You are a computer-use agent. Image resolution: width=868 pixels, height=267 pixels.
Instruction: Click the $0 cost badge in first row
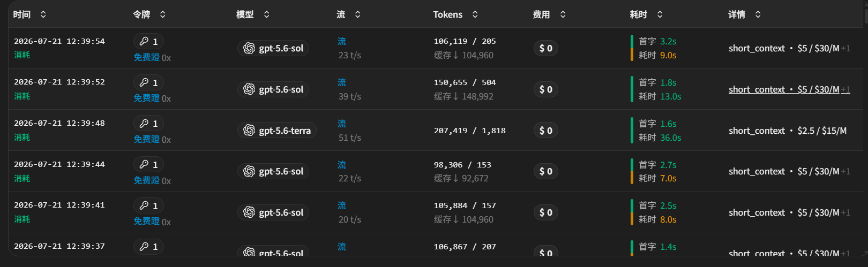(x=545, y=48)
